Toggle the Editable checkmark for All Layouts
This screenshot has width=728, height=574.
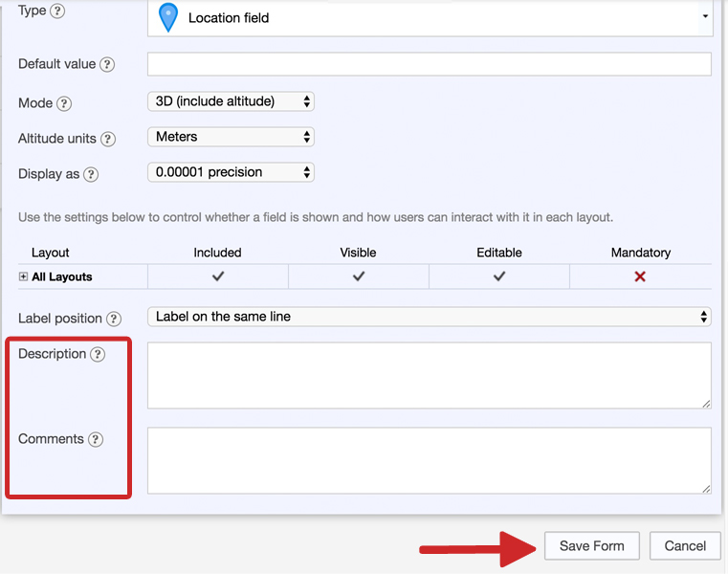(499, 276)
